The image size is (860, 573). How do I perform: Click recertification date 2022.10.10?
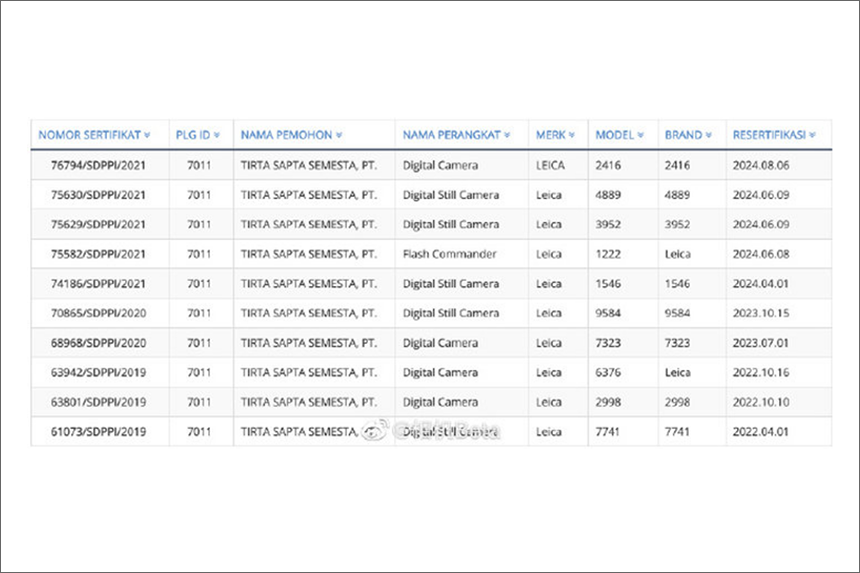click(x=761, y=402)
